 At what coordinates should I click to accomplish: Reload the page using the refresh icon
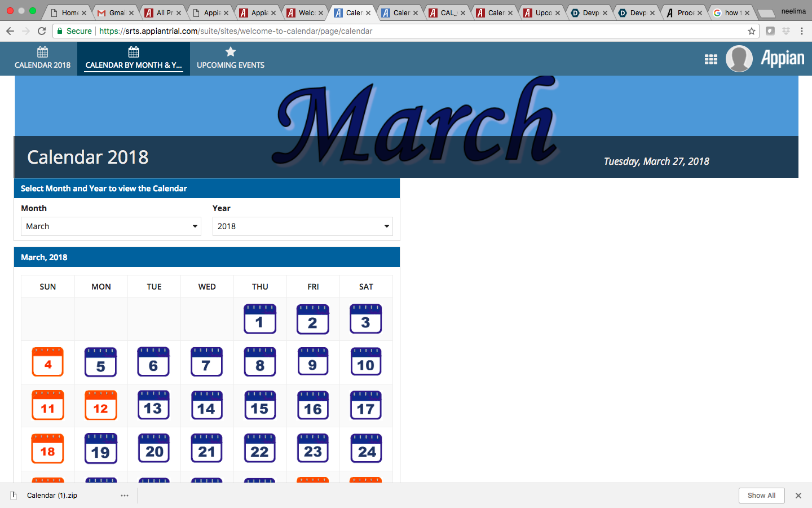[x=41, y=32]
